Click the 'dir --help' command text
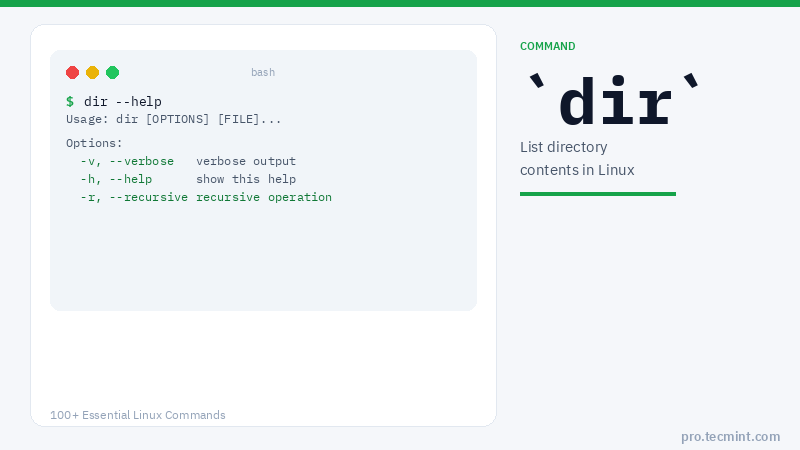800x450 pixels. pos(123,101)
